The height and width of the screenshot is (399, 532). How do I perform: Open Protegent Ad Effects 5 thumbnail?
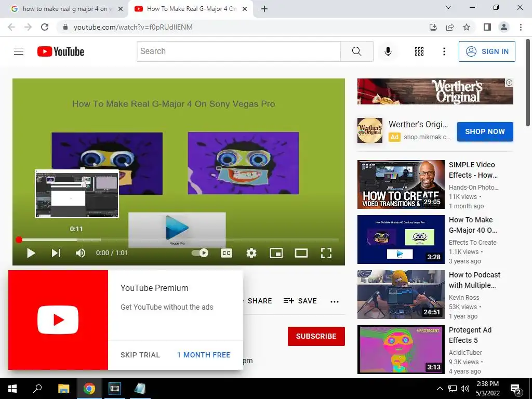[401, 350]
